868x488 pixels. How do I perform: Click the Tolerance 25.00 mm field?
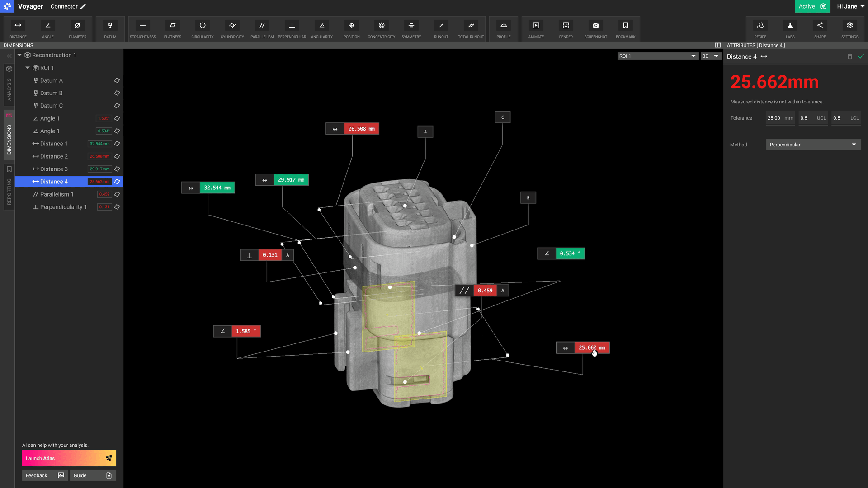(x=779, y=118)
